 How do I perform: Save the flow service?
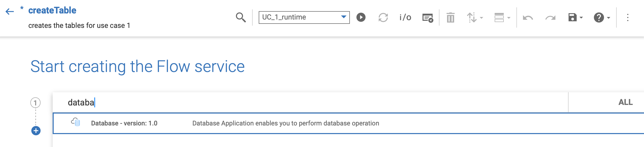(x=572, y=17)
